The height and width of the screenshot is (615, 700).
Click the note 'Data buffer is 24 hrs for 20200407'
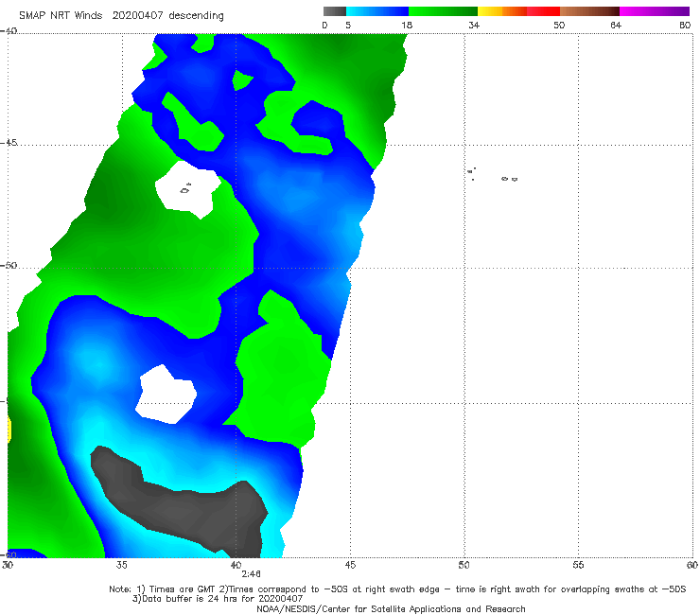pos(222,599)
